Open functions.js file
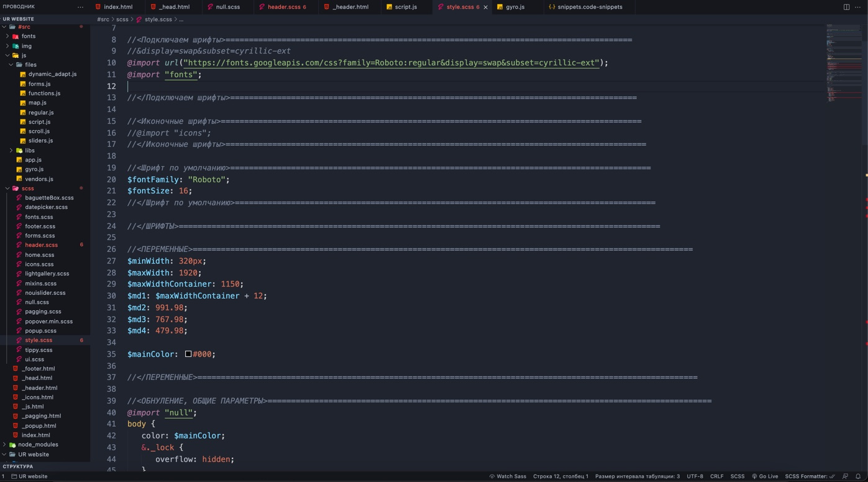868x482 pixels. [44, 93]
